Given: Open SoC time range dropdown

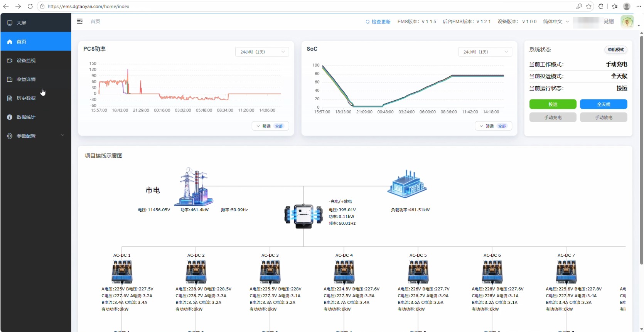Looking at the screenshot, I should pos(485,52).
